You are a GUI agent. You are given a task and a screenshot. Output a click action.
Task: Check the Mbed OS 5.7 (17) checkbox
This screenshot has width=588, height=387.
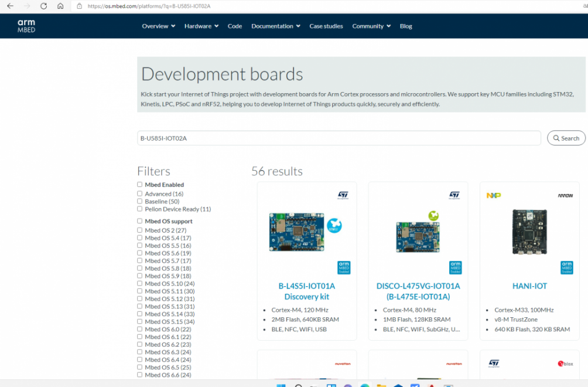139,260
